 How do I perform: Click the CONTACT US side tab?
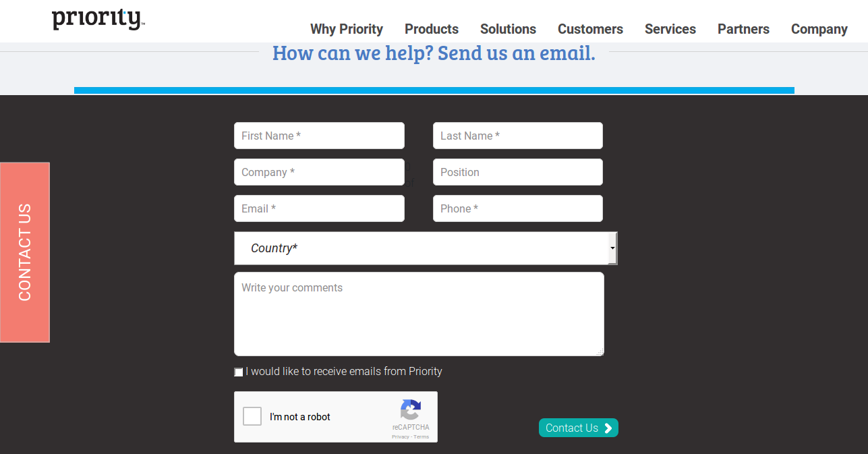pos(25,252)
